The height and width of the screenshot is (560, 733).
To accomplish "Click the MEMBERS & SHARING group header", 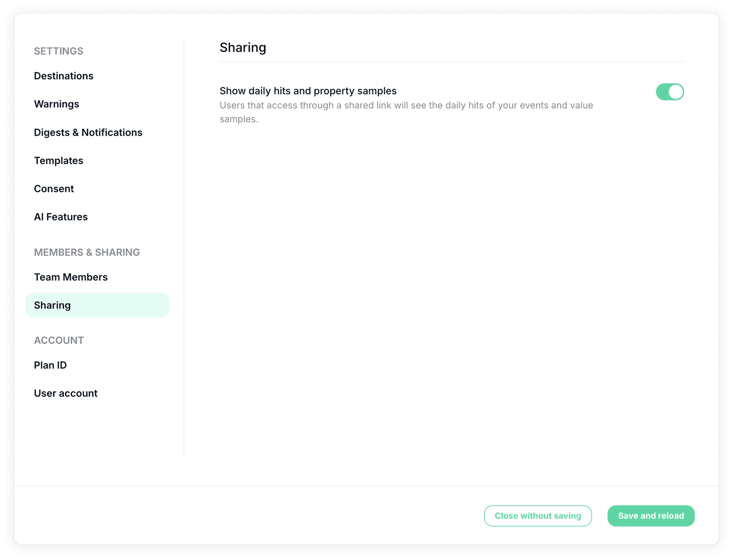I will (87, 252).
